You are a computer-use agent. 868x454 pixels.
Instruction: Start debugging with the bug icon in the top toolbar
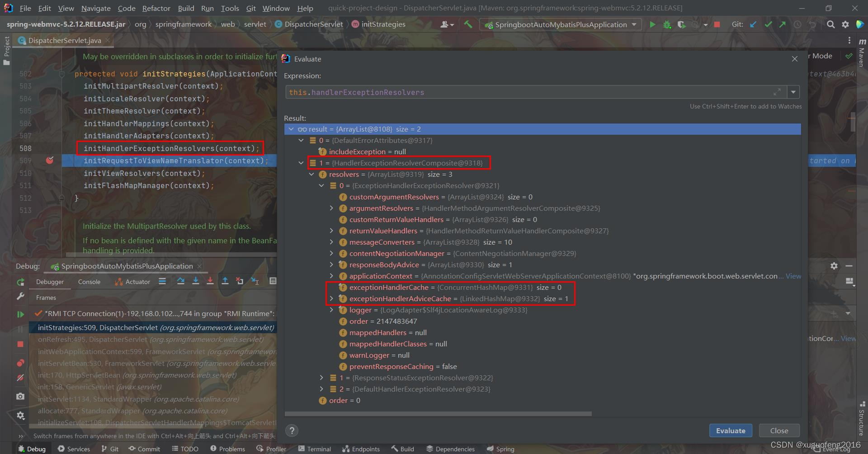point(667,24)
